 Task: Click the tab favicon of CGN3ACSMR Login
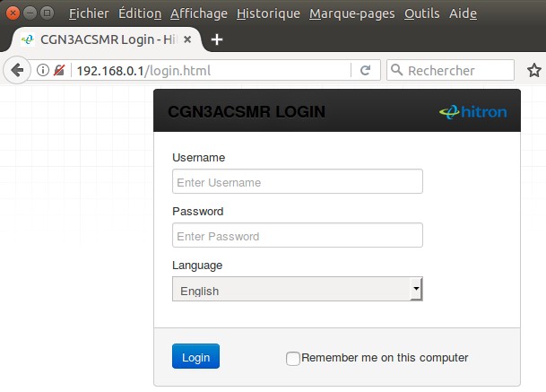28,39
